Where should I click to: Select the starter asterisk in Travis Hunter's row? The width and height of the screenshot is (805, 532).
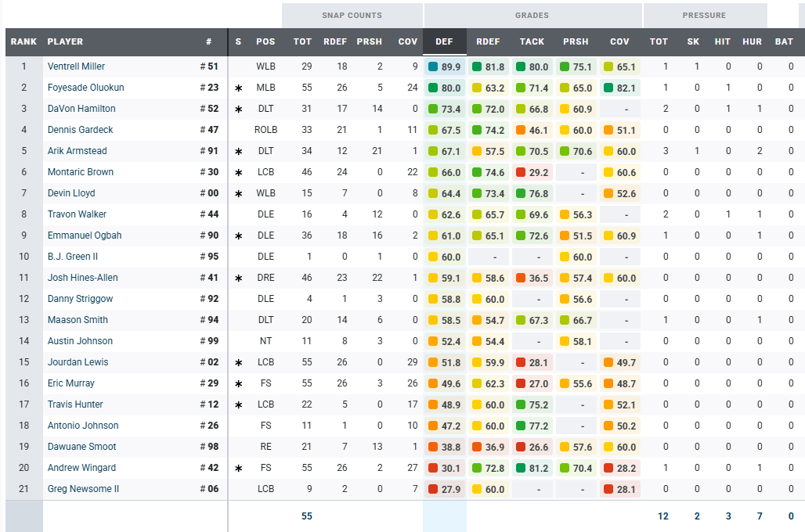pos(238,405)
